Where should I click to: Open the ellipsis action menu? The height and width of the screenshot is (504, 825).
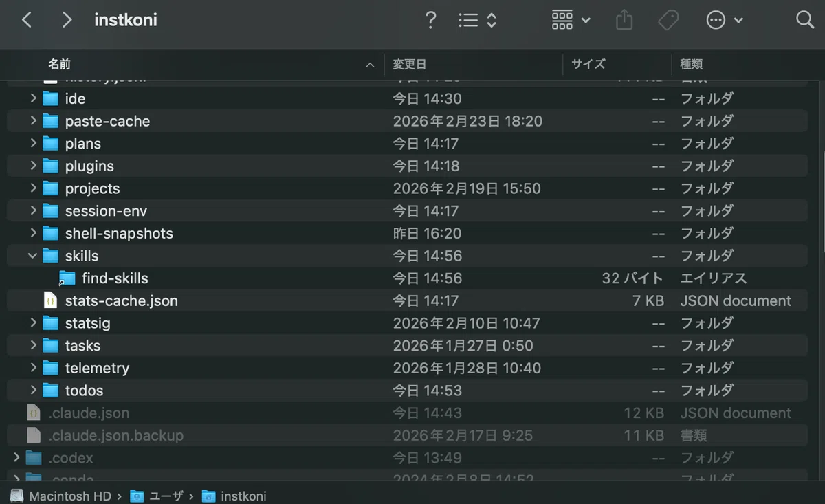click(725, 20)
